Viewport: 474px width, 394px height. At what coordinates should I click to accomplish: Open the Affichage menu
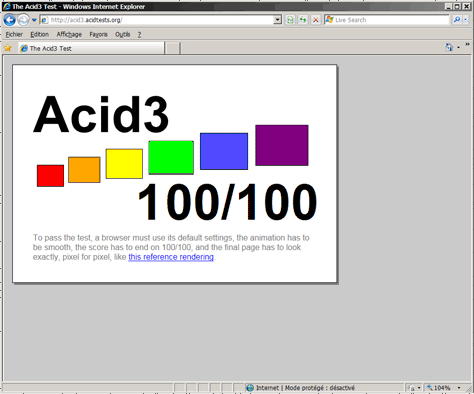click(x=69, y=34)
